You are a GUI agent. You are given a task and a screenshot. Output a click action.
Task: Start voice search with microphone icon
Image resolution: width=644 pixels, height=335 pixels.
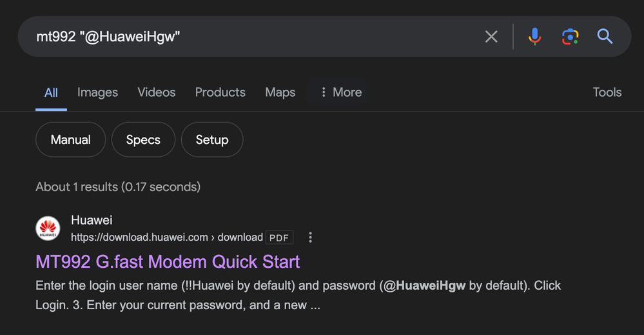click(534, 37)
